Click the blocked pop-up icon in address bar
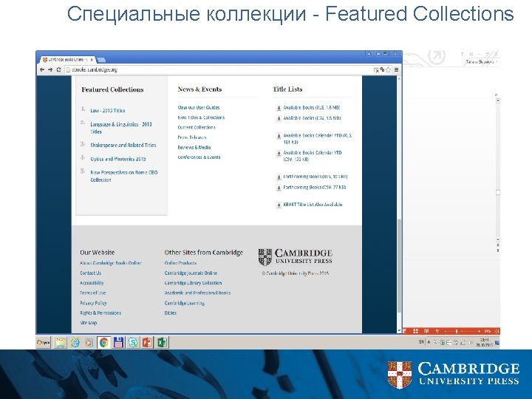Screen dimensions: 532x399 [376, 70]
